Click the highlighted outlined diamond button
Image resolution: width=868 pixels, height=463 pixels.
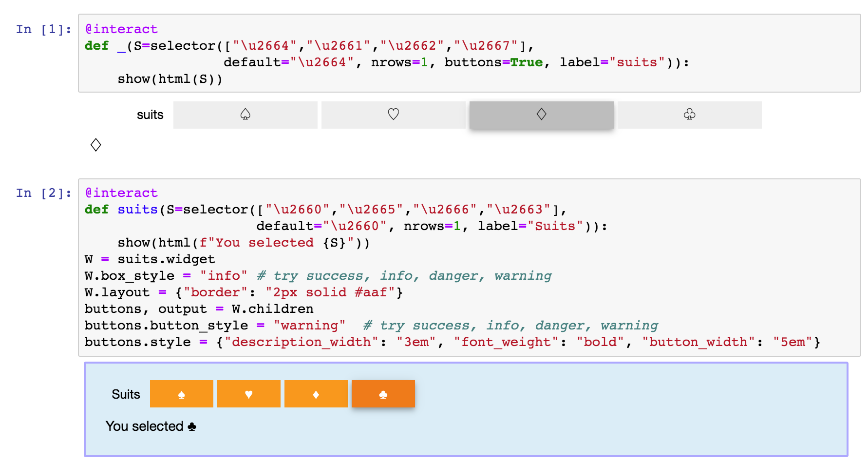(541, 115)
